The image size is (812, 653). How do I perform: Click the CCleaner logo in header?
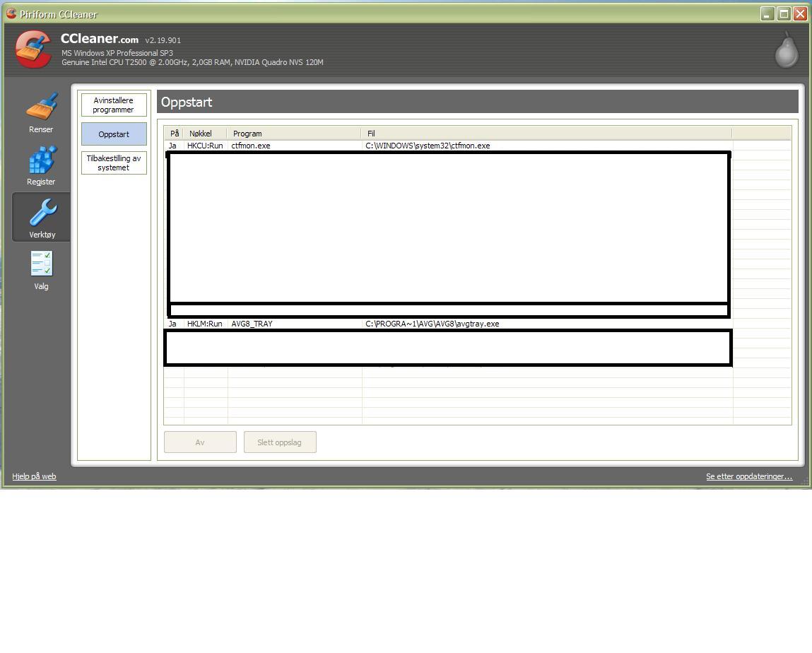click(x=33, y=49)
